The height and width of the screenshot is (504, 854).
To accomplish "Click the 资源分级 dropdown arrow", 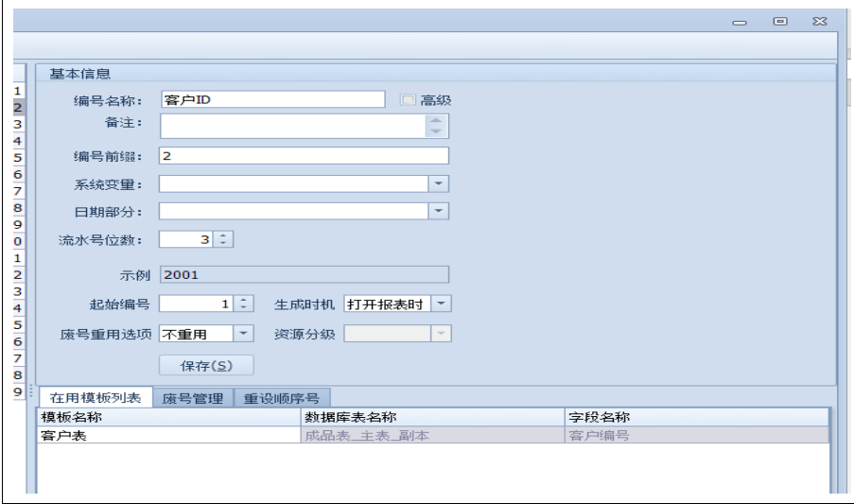I will (439, 334).
